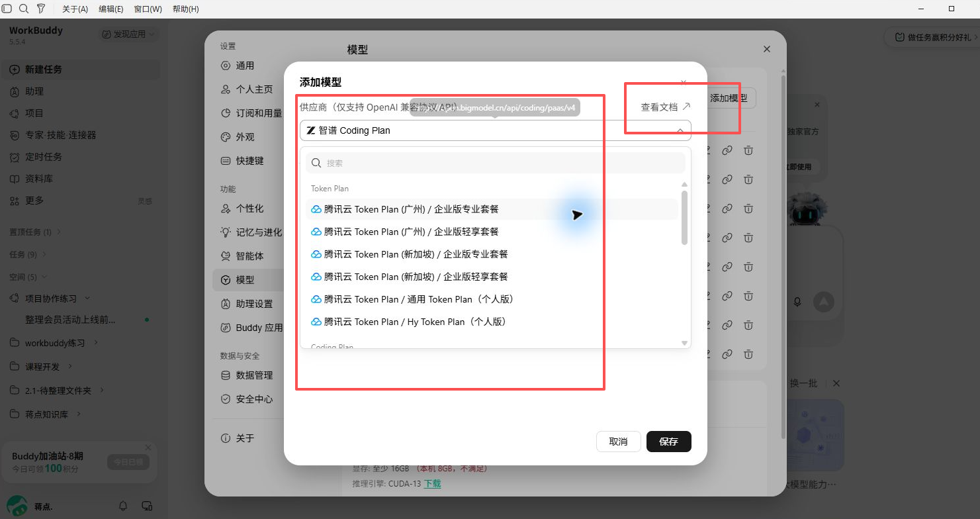The image size is (980, 519).
Task: Expand the 任务 (9) section
Action: click(x=28, y=254)
